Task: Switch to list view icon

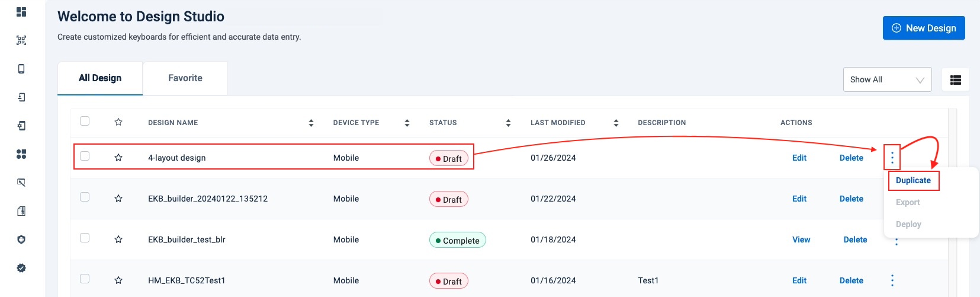Action: (x=955, y=80)
